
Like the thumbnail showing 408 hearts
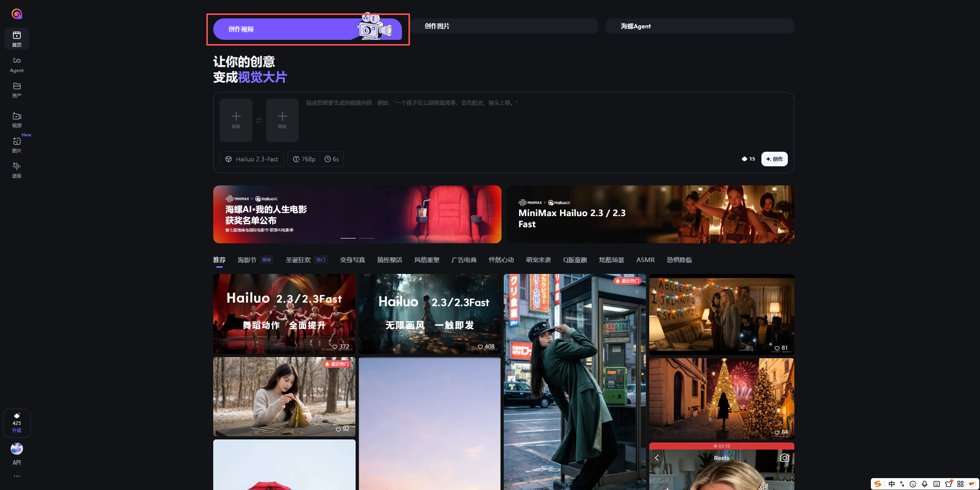[x=480, y=347]
